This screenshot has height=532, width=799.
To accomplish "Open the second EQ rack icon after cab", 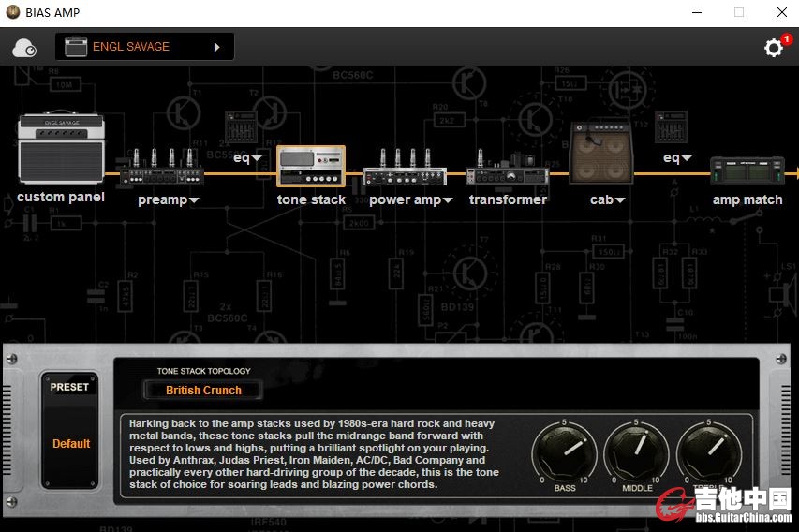I will [x=671, y=126].
